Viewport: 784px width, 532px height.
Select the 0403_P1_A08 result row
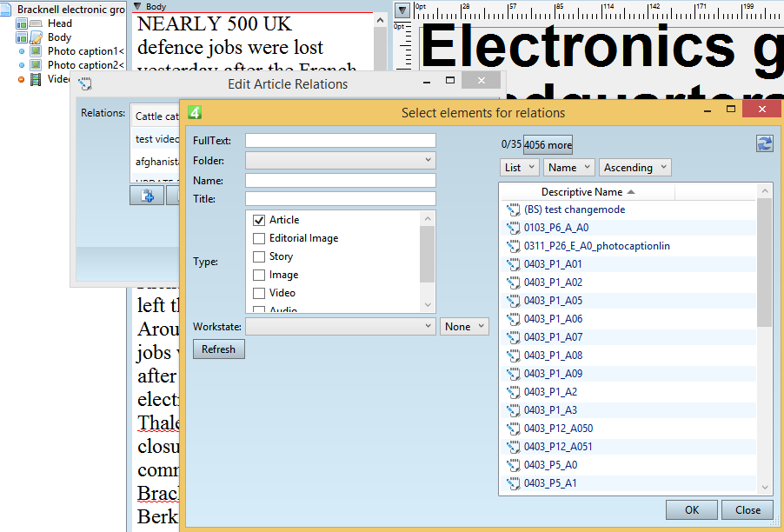629,356
